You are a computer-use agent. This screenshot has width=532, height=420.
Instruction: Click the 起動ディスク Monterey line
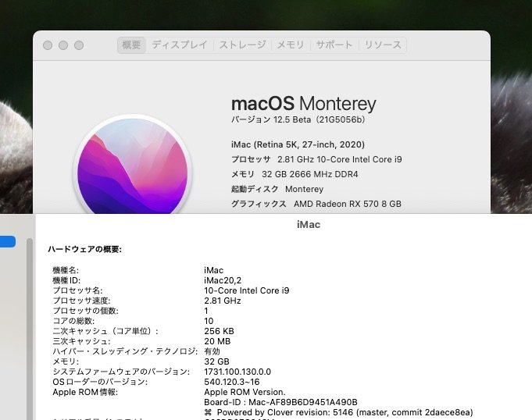pyautogui.click(x=277, y=189)
